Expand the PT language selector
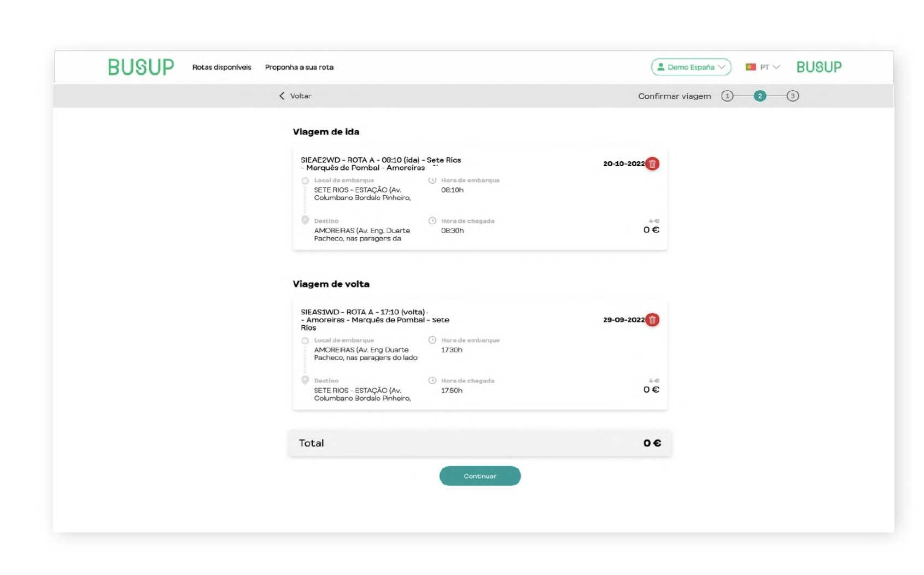 click(763, 67)
